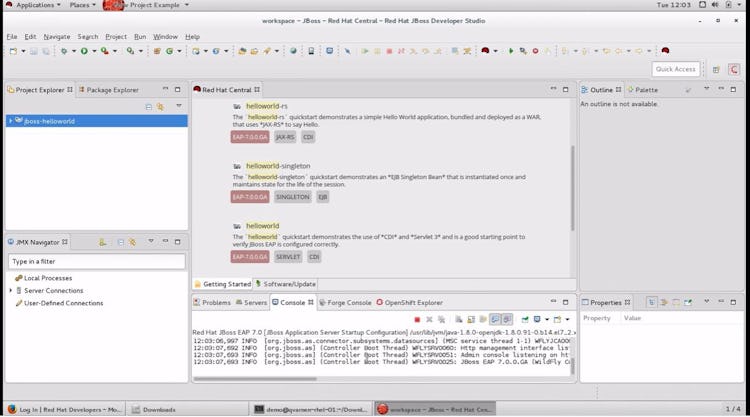Open the helloworld-rs quickstart link

coord(266,106)
